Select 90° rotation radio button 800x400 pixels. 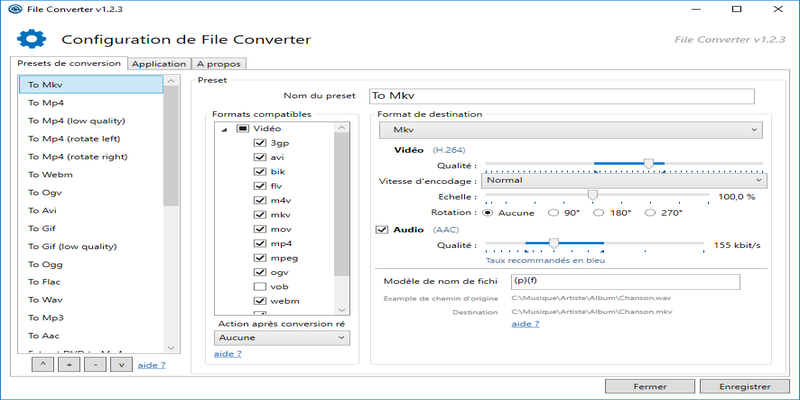coord(553,213)
